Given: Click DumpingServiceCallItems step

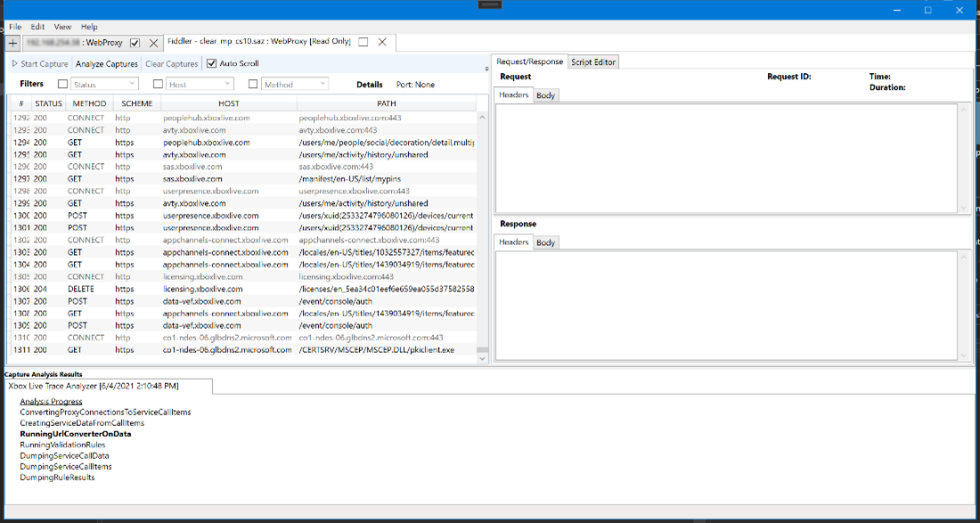Looking at the screenshot, I should (66, 466).
